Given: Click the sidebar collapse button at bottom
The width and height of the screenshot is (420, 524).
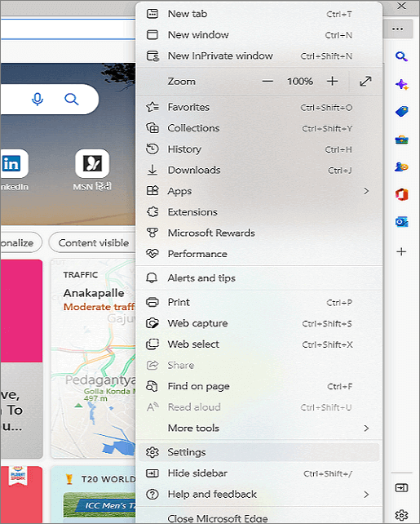Looking at the screenshot, I should pyautogui.click(x=401, y=488).
